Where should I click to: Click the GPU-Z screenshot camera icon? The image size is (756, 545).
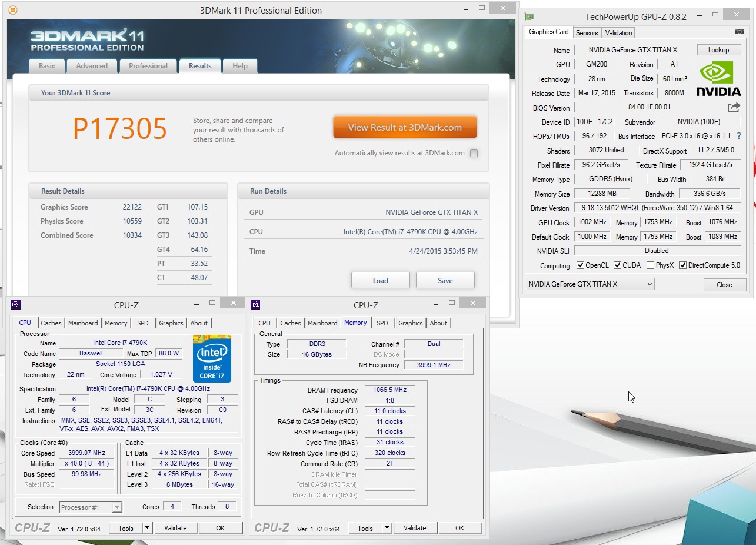click(x=739, y=32)
